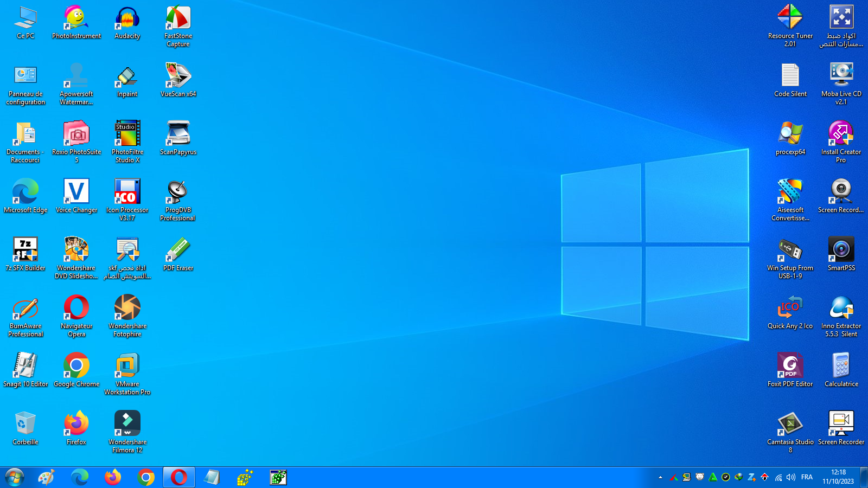Select the Google Chrome desktop shortcut
This screenshot has height=488, width=868.
tap(76, 371)
